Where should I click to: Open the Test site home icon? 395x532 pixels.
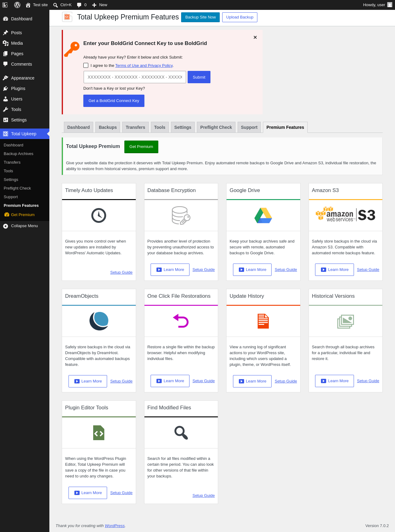28,5
